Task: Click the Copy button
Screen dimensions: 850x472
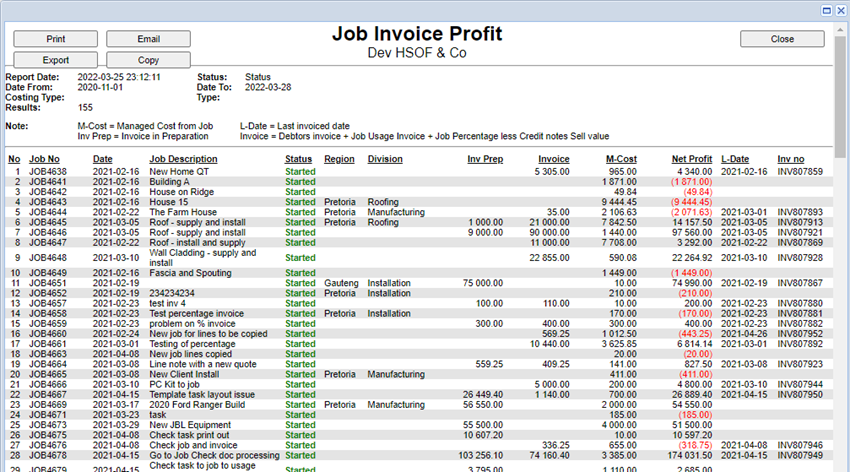Action: coord(147,60)
